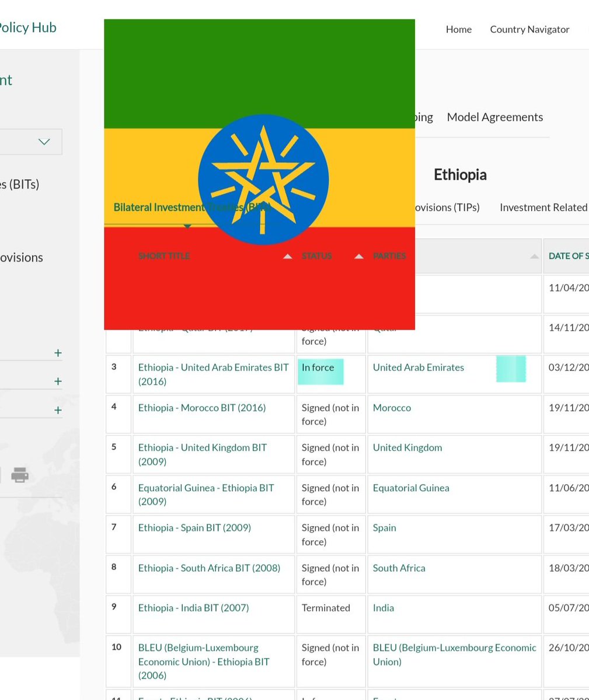This screenshot has height=700, width=589.
Task: Click the Spain party link
Action: pos(385,528)
